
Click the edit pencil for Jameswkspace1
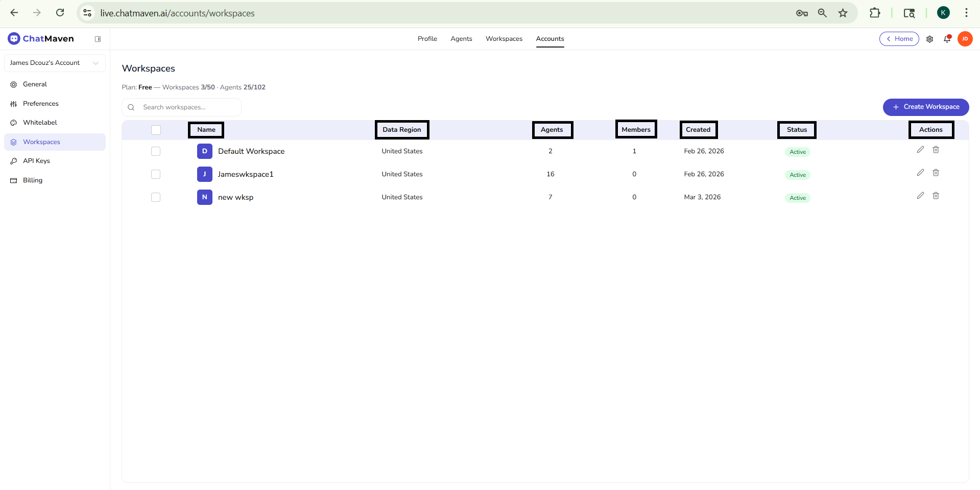921,173
